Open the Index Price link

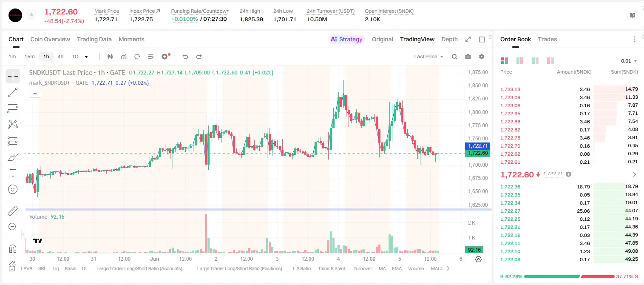tap(145, 11)
